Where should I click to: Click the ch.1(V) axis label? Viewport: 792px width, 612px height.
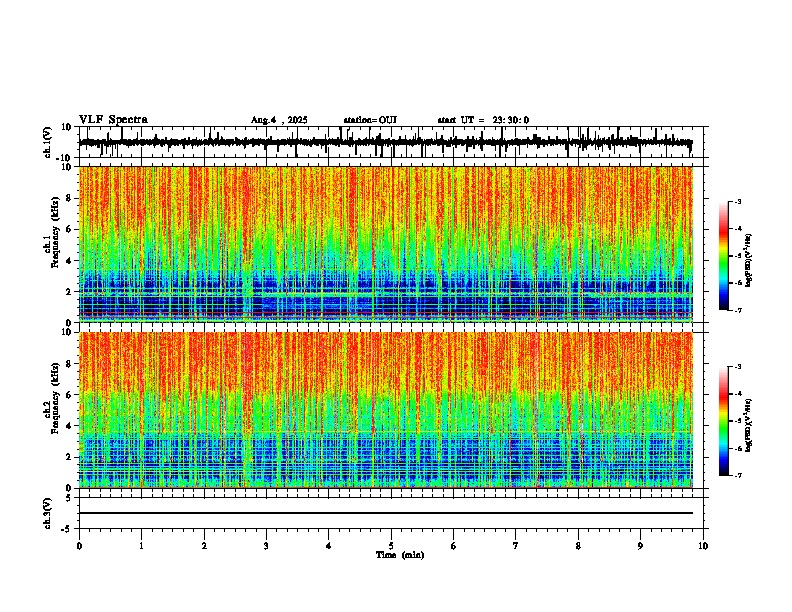click(48, 142)
